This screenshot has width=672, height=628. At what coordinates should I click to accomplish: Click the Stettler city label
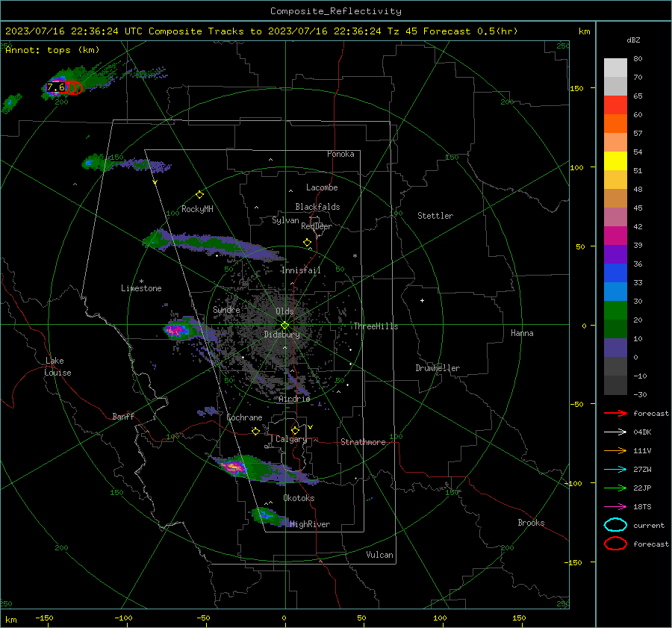pos(435,216)
